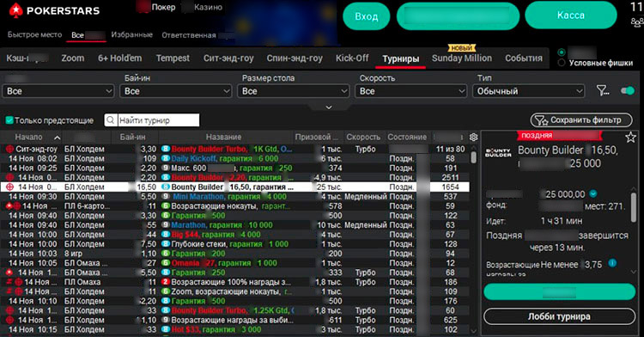Click magnifier icon in tournament search box
The height and width of the screenshot is (337, 644).
pos(110,120)
